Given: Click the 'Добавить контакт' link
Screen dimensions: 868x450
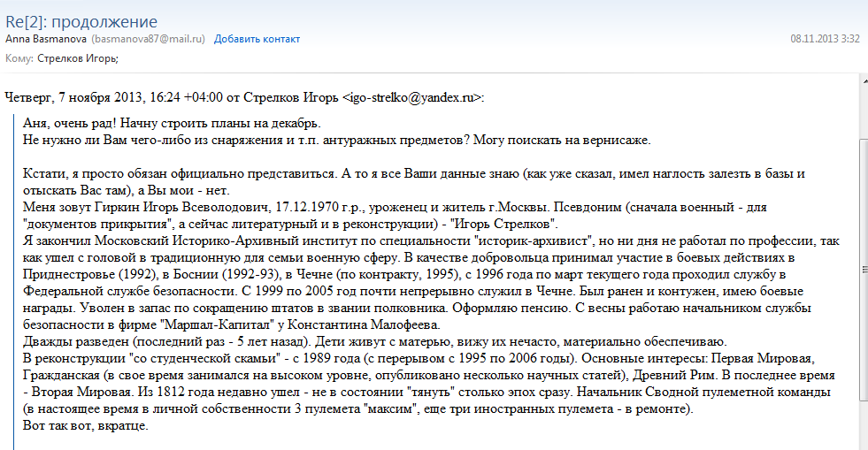Looking at the screenshot, I should tap(257, 39).
